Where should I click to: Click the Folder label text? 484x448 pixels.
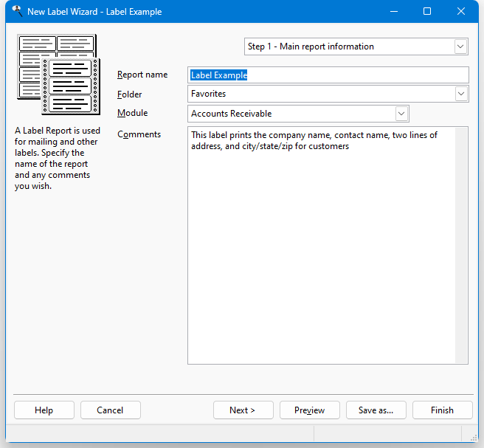tap(129, 94)
